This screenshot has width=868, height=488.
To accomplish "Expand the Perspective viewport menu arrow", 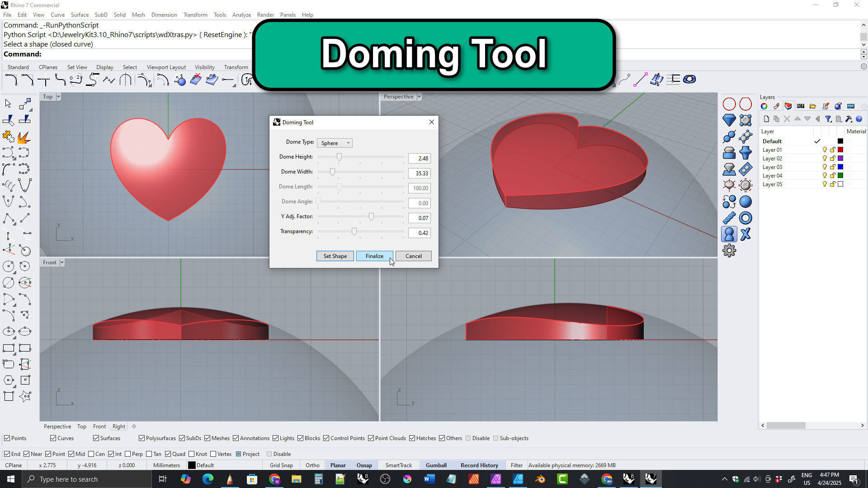I will click(419, 97).
